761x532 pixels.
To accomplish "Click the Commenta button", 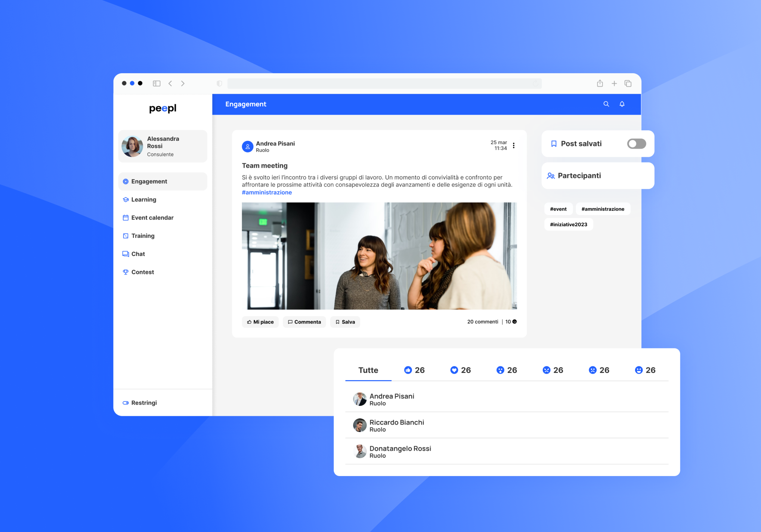I will (304, 322).
